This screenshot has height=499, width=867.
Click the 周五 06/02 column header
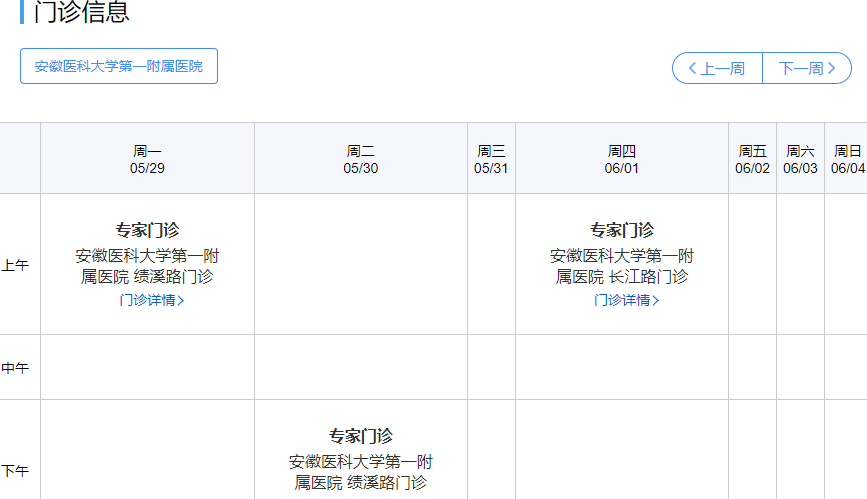point(752,159)
